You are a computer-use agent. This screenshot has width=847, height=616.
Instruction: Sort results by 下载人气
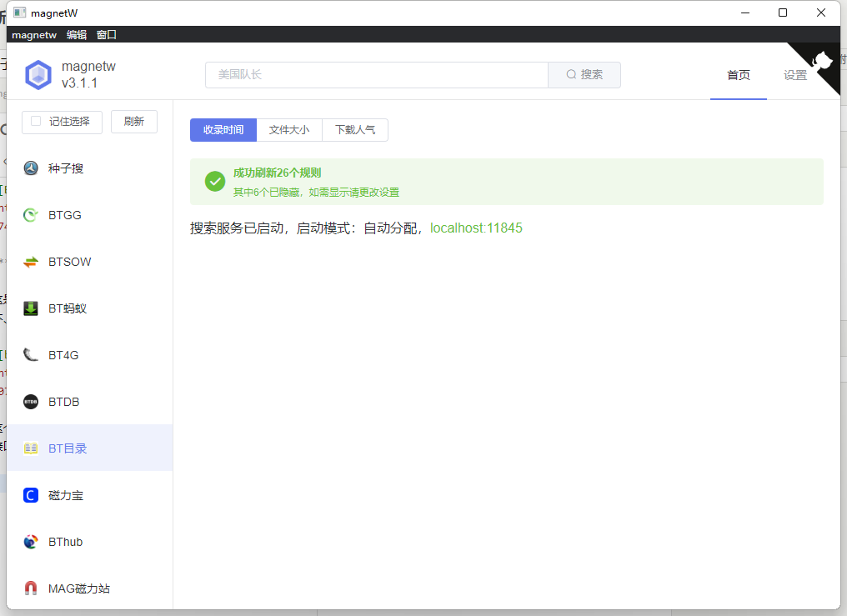(355, 130)
